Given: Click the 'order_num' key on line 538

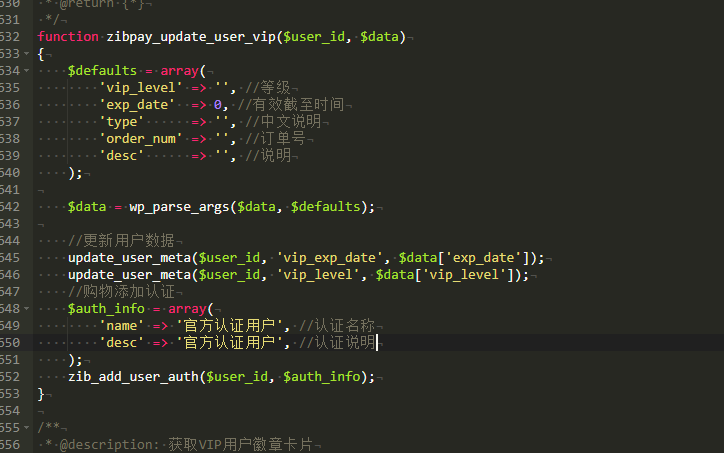Looking at the screenshot, I should click(x=141, y=139).
